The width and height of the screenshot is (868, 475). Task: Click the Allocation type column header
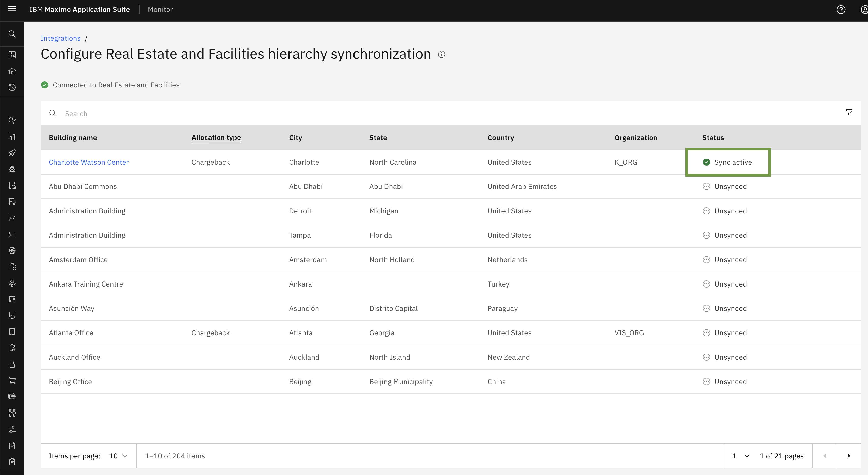tap(216, 137)
